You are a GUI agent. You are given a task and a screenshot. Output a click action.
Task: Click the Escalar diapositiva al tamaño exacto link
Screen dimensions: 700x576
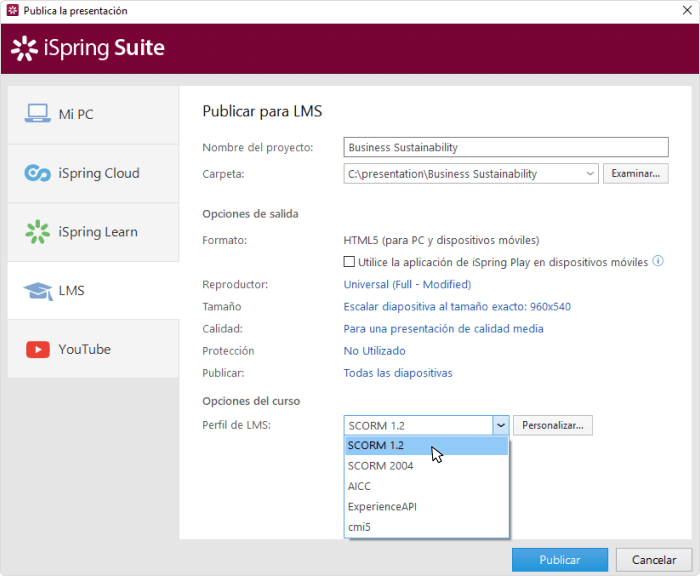tap(457, 307)
